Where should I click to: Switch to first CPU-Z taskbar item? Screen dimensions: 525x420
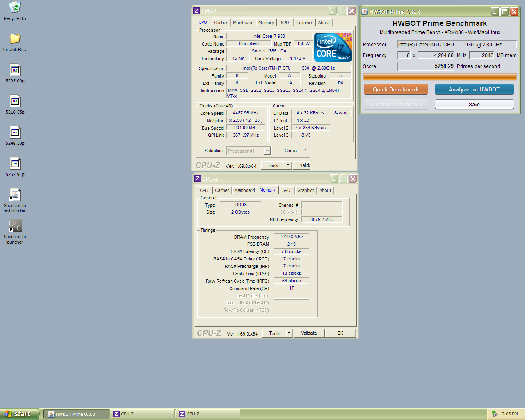(142, 414)
